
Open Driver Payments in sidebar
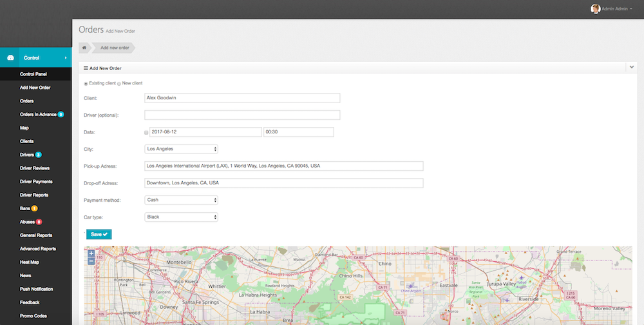(x=36, y=181)
